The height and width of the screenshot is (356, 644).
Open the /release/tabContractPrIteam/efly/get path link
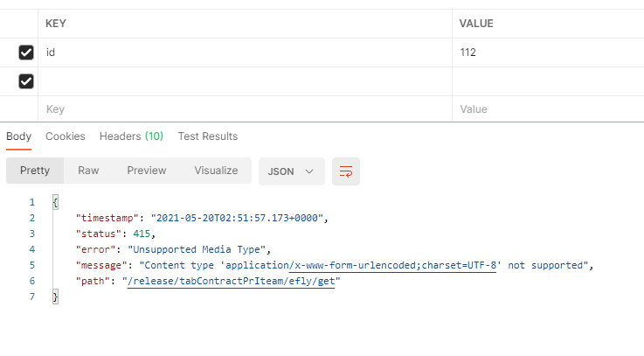232,281
